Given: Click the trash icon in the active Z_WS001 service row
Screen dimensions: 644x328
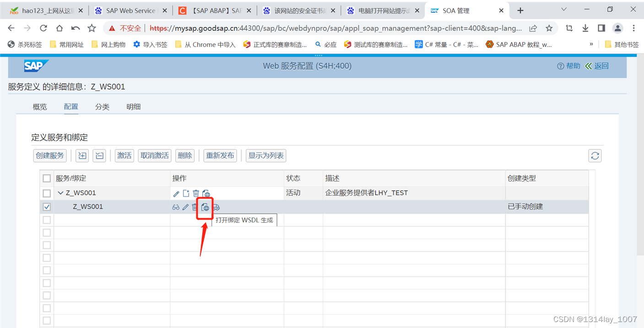Looking at the screenshot, I should [196, 194].
